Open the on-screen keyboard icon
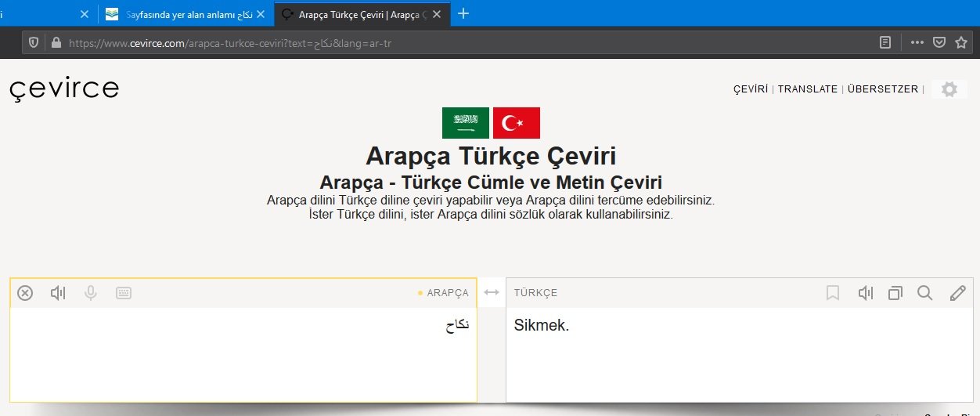The height and width of the screenshot is (416, 980). tap(124, 293)
